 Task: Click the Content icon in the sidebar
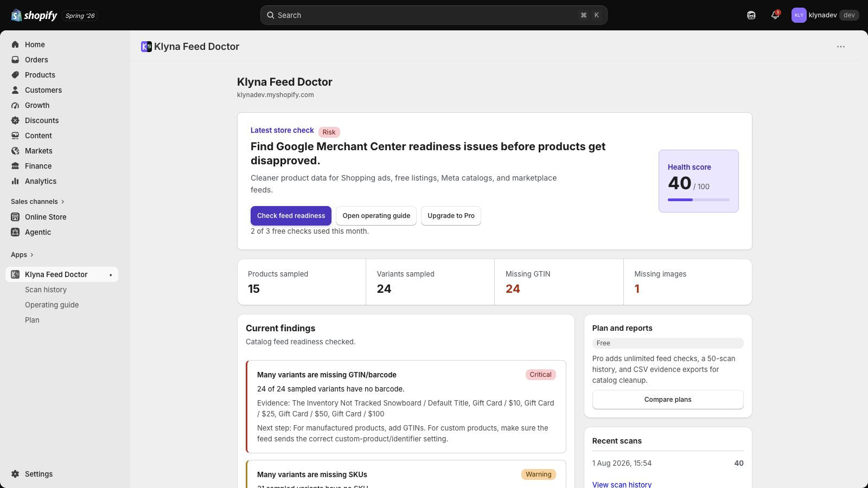pos(15,136)
